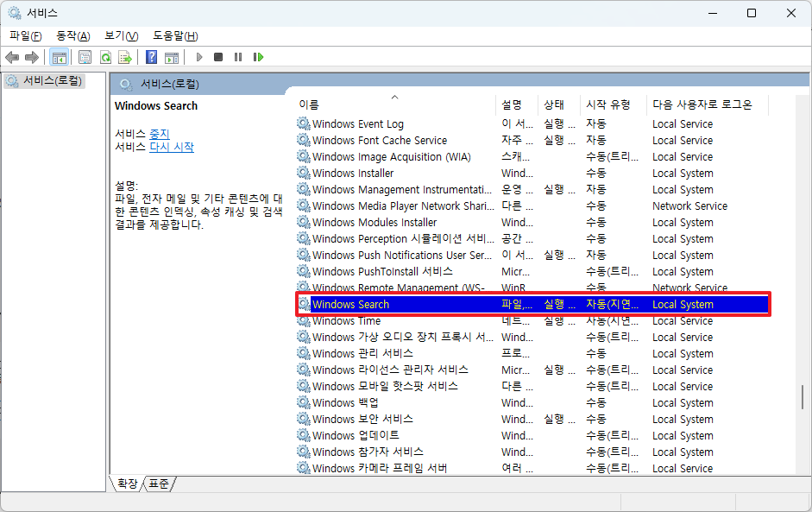
Task: Switch to the 확장 tab
Action: [x=127, y=484]
